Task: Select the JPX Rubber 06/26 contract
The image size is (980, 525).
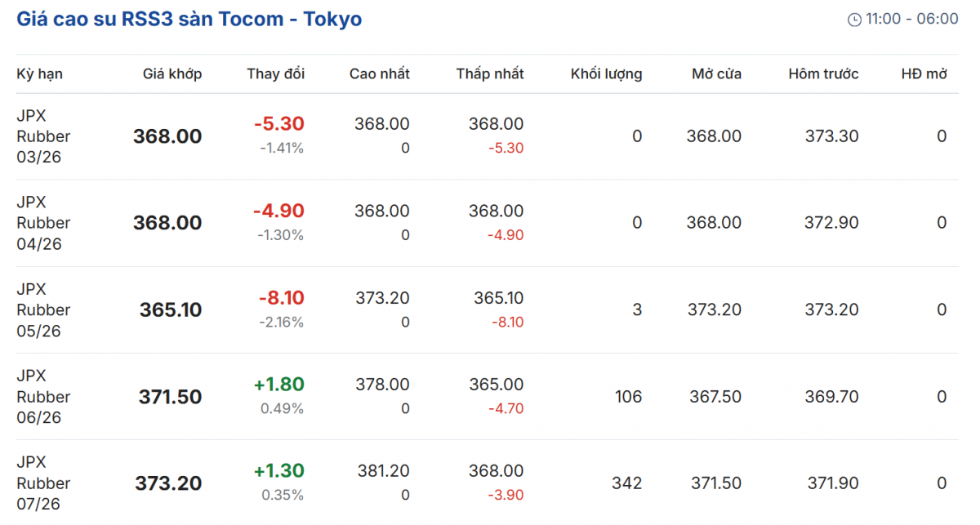Action: (x=43, y=397)
